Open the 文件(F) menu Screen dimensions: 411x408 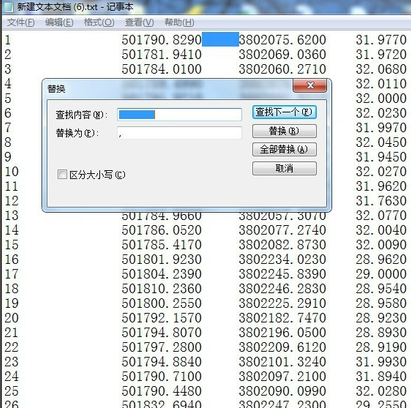(21, 23)
